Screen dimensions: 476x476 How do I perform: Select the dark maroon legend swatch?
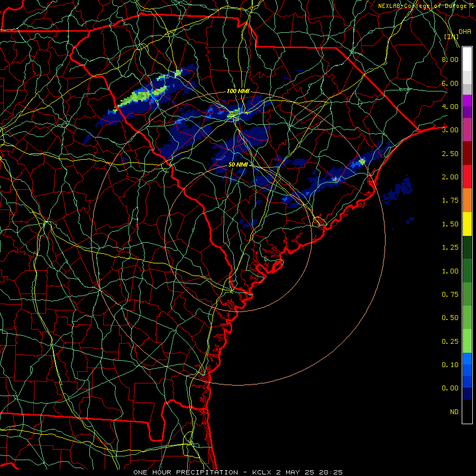coord(467,153)
